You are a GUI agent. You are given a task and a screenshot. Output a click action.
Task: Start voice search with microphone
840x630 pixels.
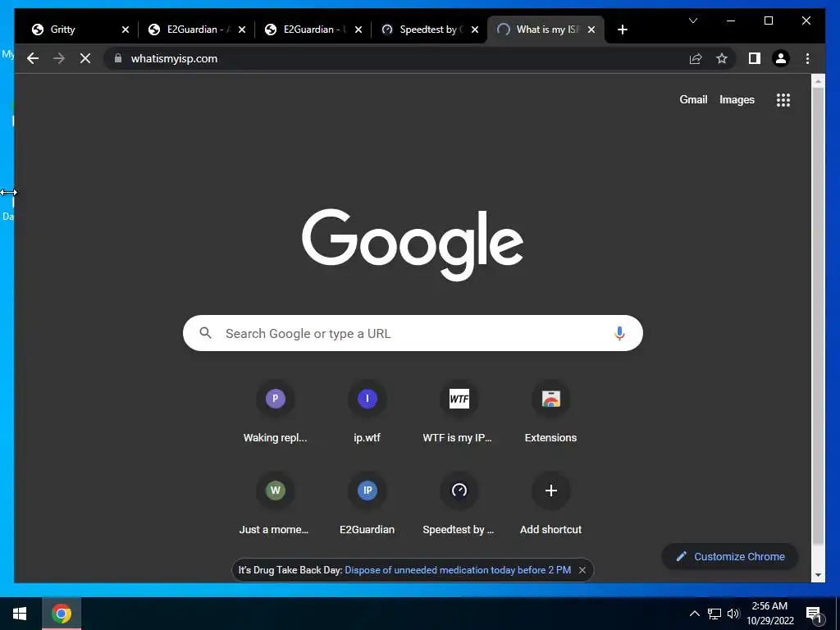coord(619,333)
